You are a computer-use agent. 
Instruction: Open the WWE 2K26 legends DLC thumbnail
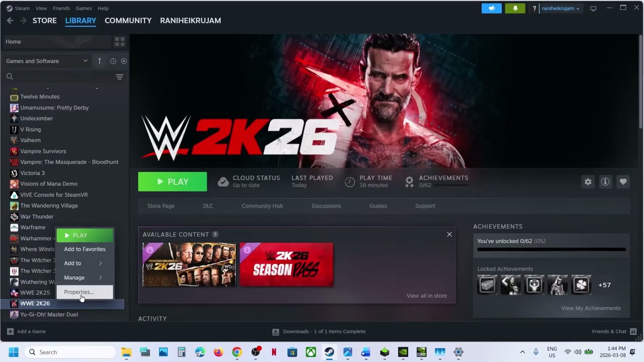[189, 264]
